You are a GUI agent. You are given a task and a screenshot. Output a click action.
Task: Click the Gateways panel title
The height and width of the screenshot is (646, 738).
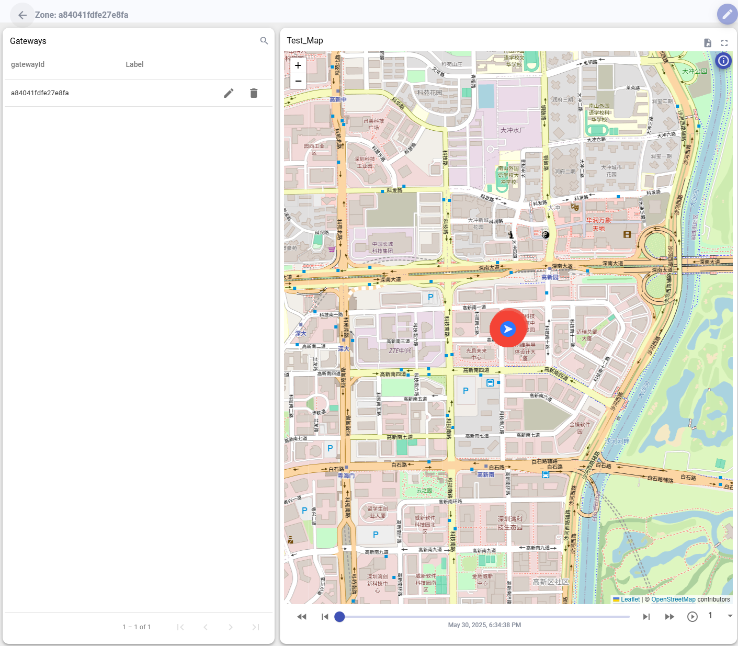click(28, 41)
